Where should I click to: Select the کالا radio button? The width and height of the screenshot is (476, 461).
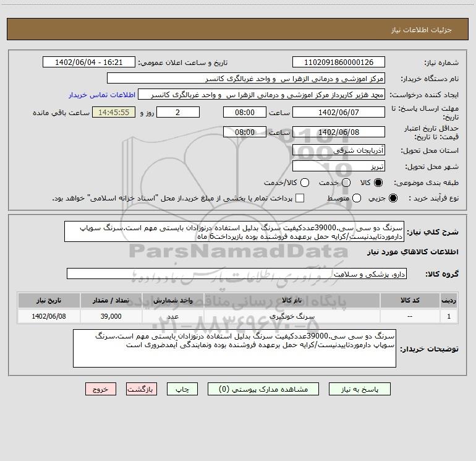coord(378,183)
